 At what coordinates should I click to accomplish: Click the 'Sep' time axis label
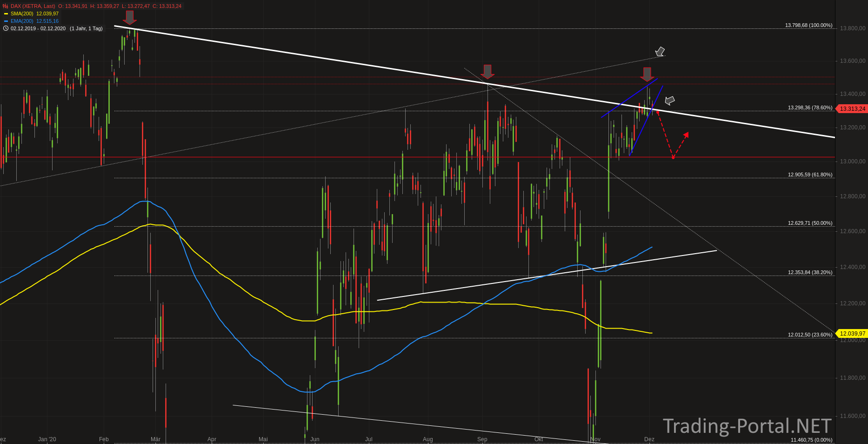click(482, 439)
